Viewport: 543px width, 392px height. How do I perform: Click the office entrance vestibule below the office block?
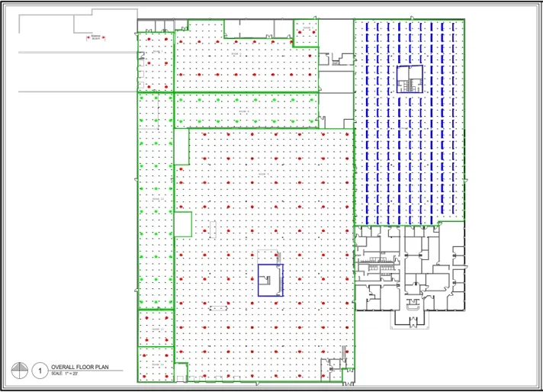pos(410,319)
